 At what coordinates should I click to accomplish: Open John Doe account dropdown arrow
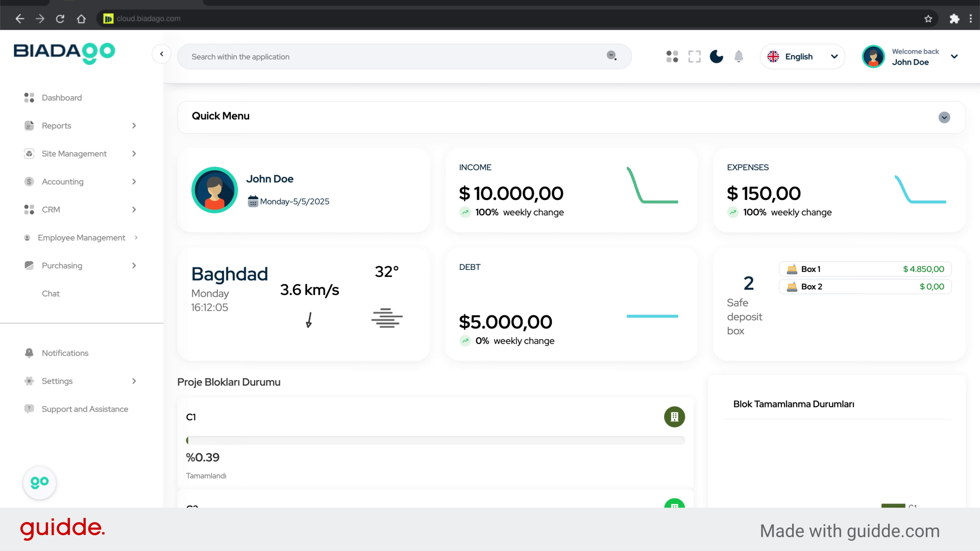[954, 57]
